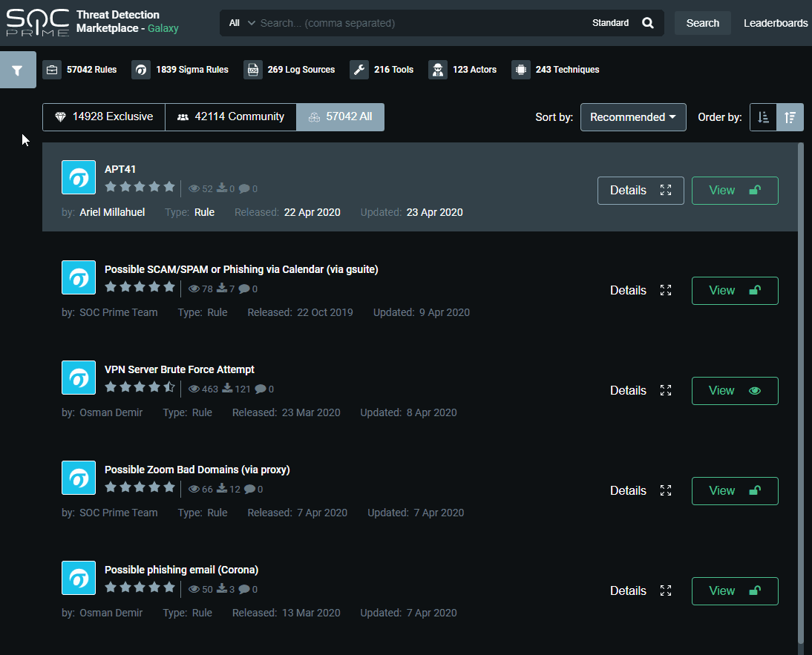Select the 42114 Community tab
Image resolution: width=812 pixels, height=655 pixels.
pos(230,117)
